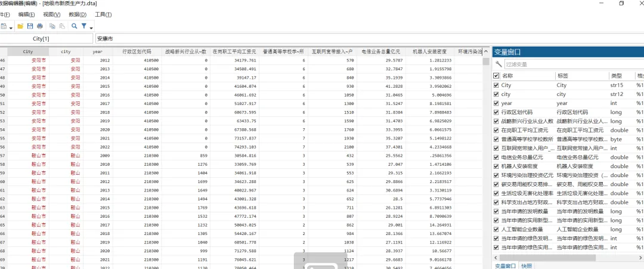
Task: Select the lowercase city column header
Action: [x=66, y=52]
